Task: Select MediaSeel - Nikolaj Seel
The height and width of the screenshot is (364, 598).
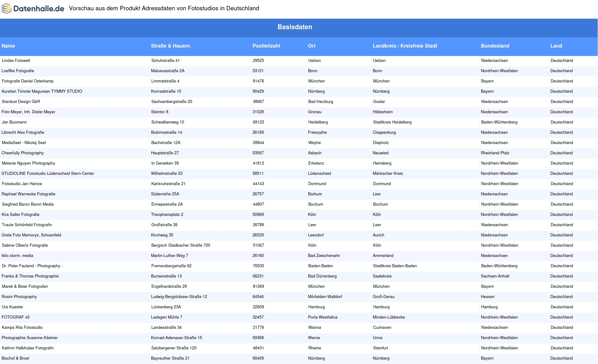Action: pos(24,142)
